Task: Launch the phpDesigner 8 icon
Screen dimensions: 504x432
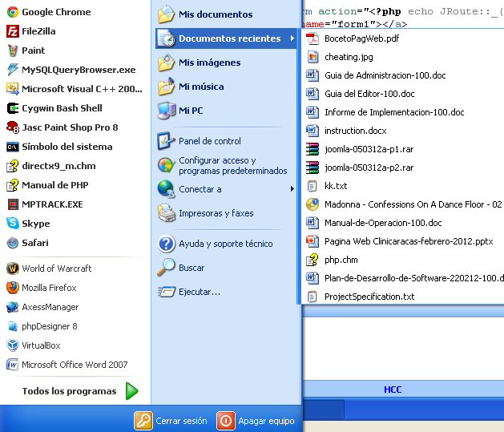Action: click(x=13, y=326)
